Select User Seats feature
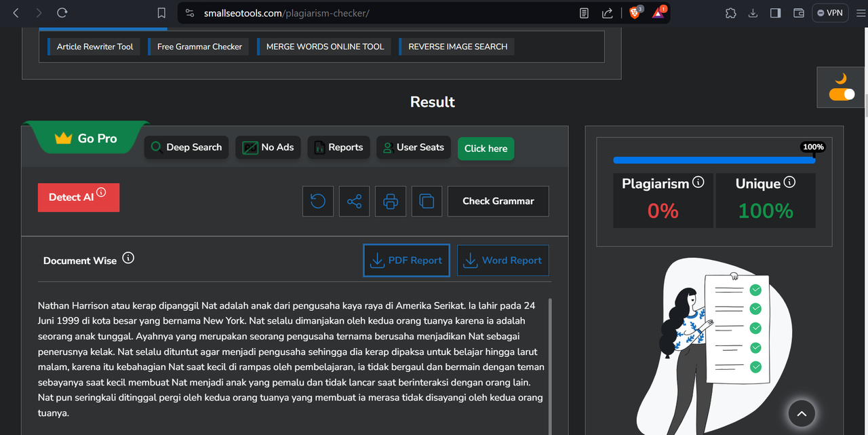868x435 pixels. pos(413,147)
